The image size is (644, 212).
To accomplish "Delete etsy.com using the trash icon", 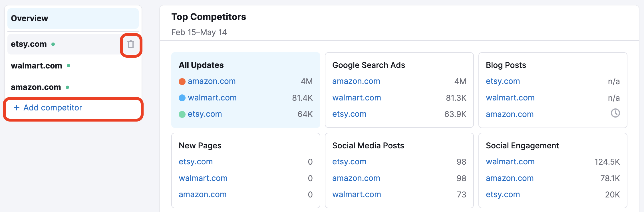I will (x=130, y=45).
